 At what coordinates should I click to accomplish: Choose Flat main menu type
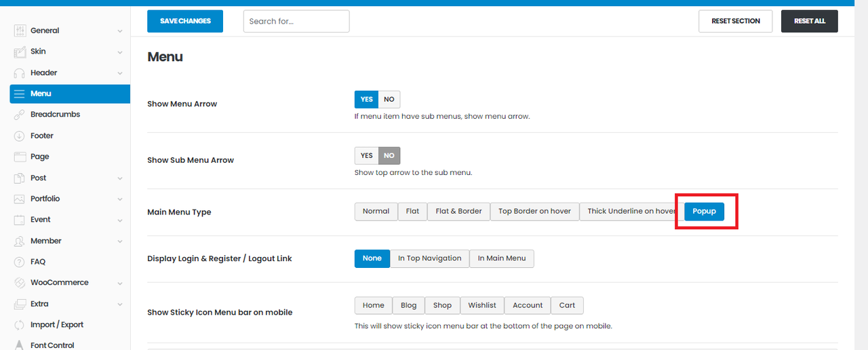click(412, 212)
